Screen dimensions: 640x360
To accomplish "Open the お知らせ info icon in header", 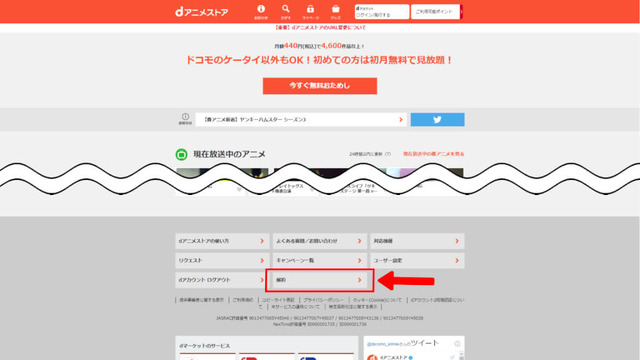I will 261,12.
